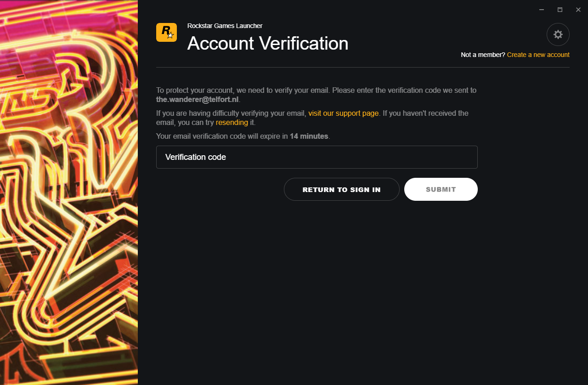Click the Not a member? text
The image size is (588, 385).
click(x=483, y=55)
